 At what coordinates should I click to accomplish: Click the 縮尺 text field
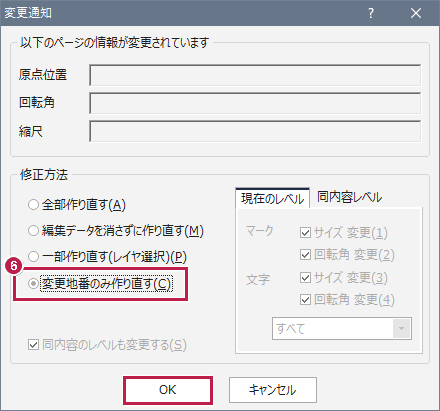coord(255,131)
